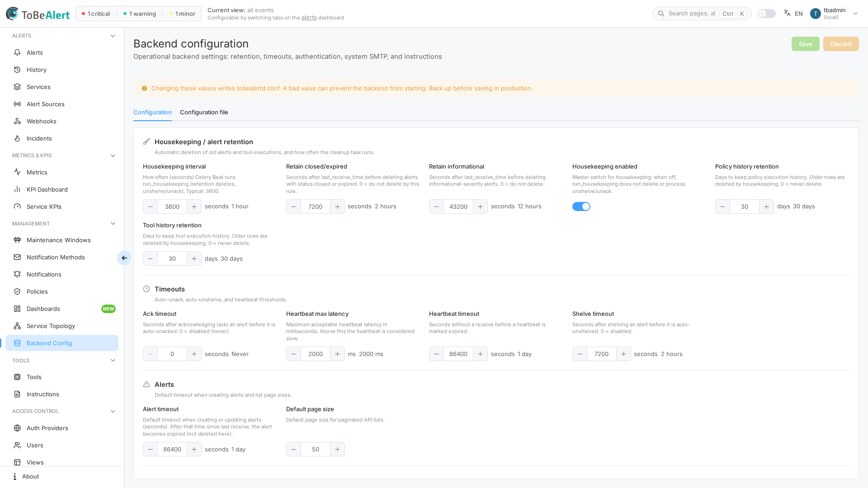Collapse the ALERTS sidebar section
The width and height of the screenshot is (868, 488).
(113, 36)
